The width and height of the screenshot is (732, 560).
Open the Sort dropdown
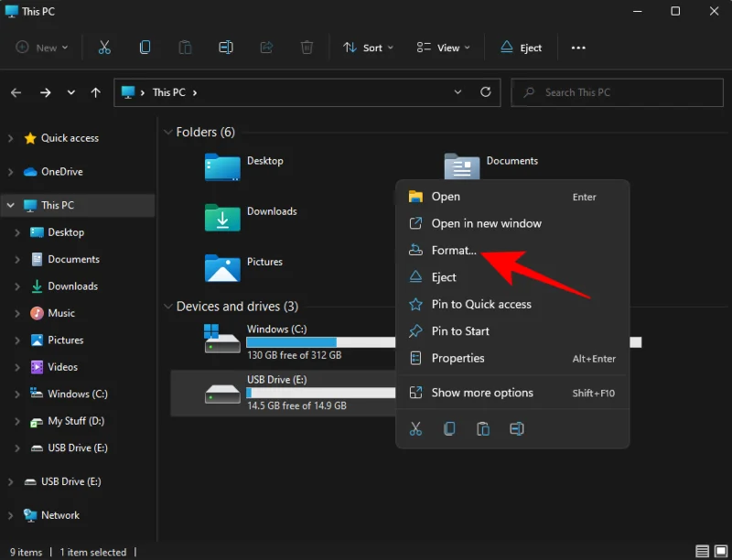coord(367,47)
